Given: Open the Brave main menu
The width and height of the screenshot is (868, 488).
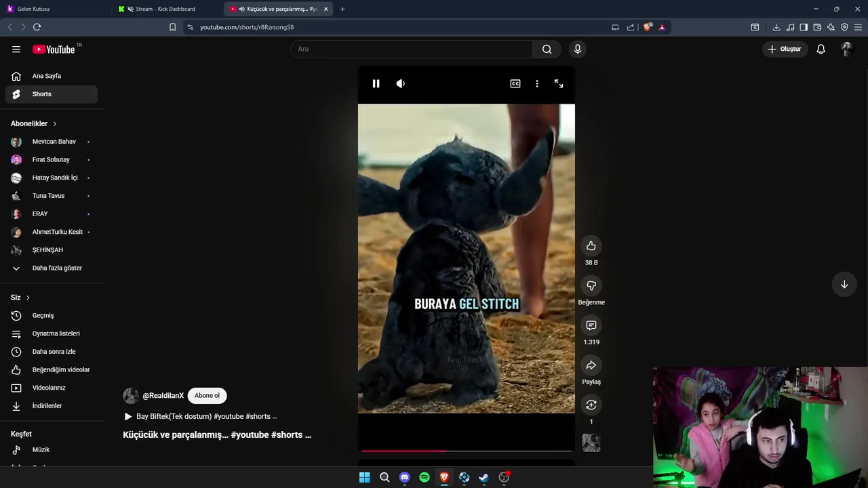Looking at the screenshot, I should (x=858, y=27).
